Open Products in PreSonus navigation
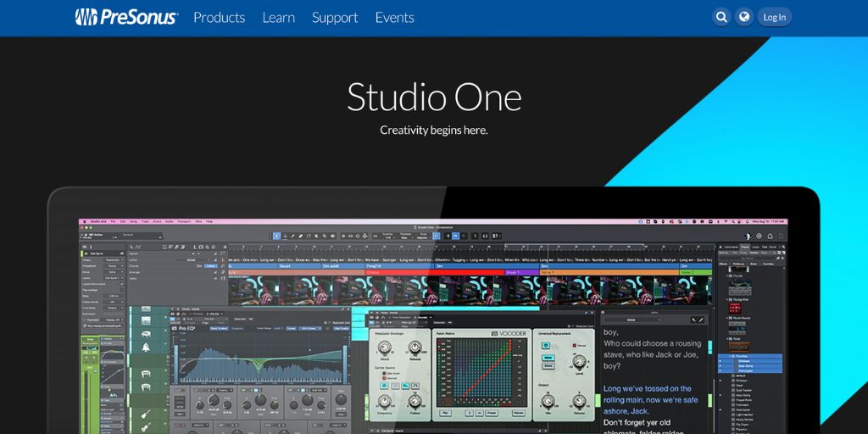Screen dimensions: 868x434 coord(220,18)
